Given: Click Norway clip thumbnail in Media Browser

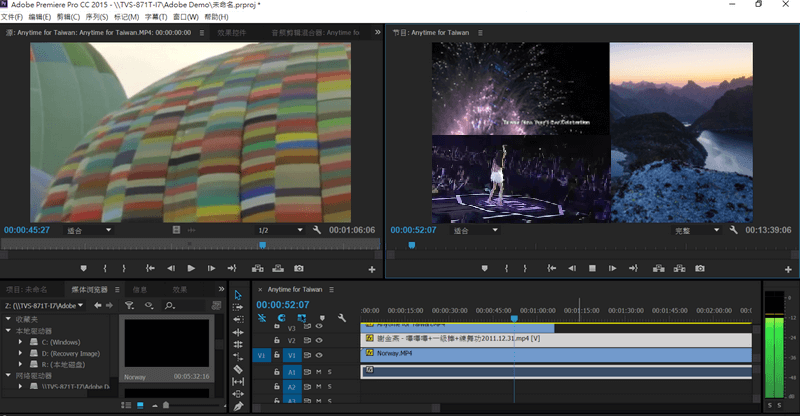Looking at the screenshot, I should click(166, 343).
